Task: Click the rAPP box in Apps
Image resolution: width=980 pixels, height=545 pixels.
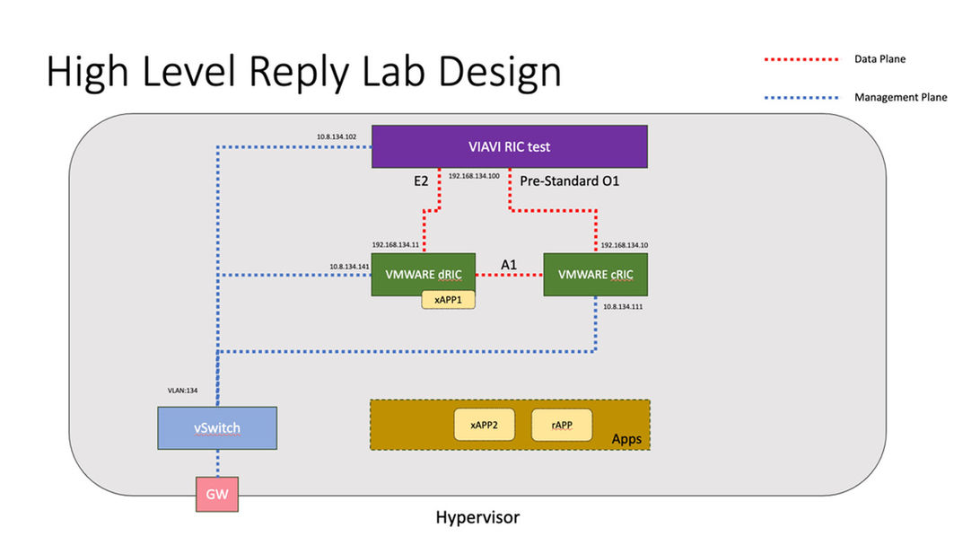Action: pos(562,425)
